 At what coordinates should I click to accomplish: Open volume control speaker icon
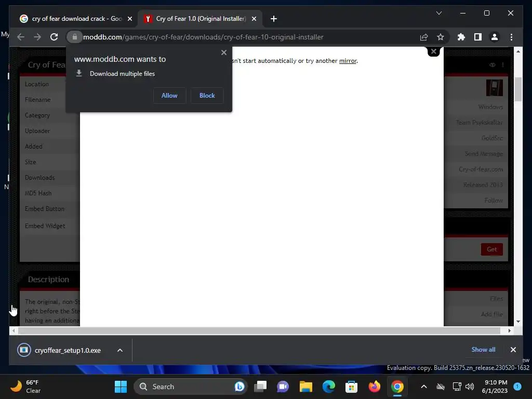click(470, 387)
